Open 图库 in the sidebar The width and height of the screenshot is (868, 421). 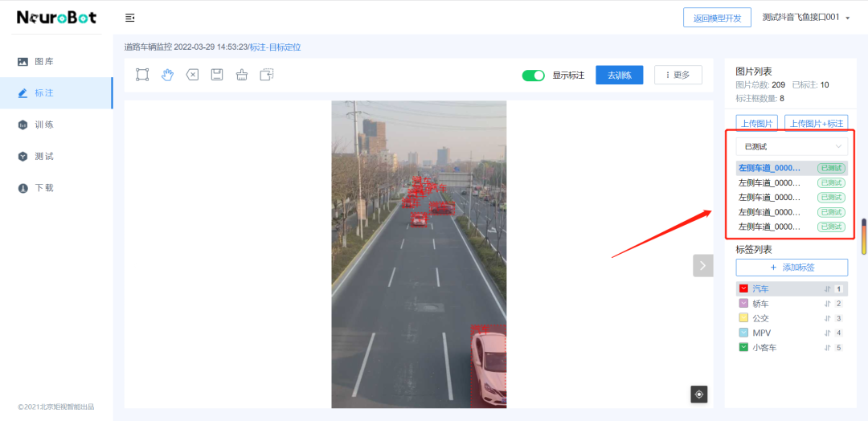point(56,61)
